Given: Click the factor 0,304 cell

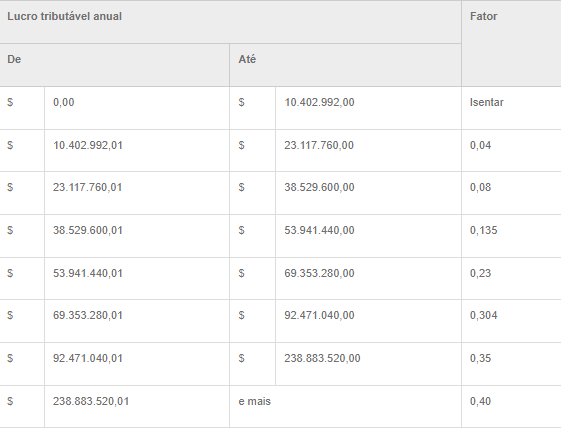Looking at the screenshot, I should click(511, 321).
